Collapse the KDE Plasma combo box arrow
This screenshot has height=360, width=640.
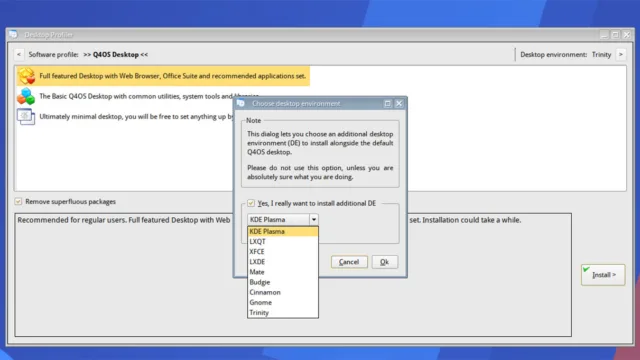(313, 220)
